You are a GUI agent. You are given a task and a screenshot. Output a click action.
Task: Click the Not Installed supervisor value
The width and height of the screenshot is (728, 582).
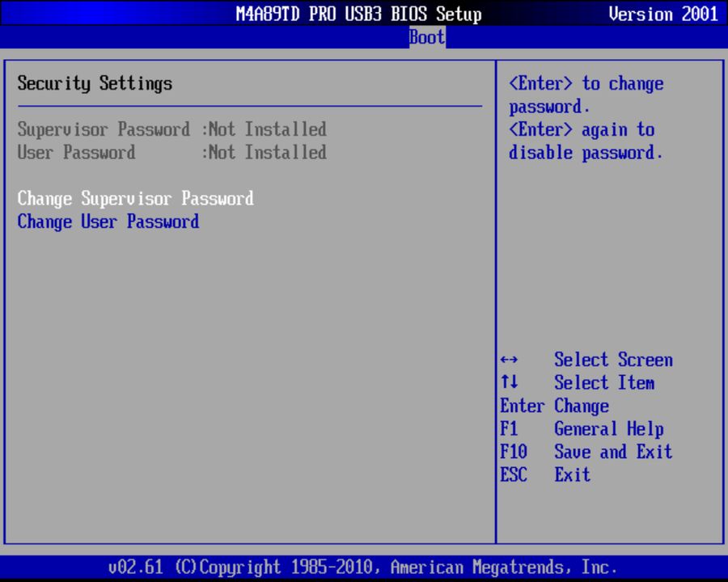pos(267,129)
